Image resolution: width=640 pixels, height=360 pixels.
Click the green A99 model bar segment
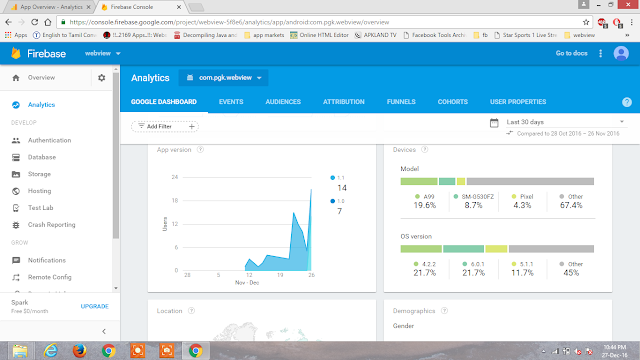pos(419,181)
